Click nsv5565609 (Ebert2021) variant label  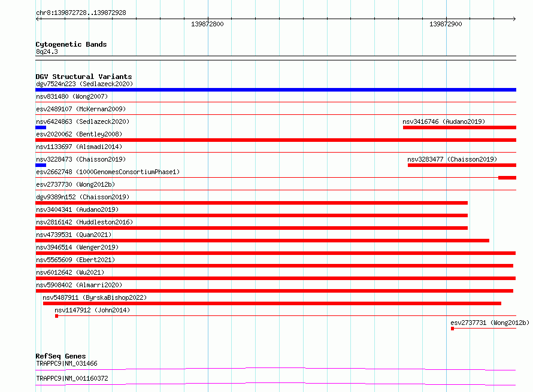pyautogui.click(x=75, y=260)
